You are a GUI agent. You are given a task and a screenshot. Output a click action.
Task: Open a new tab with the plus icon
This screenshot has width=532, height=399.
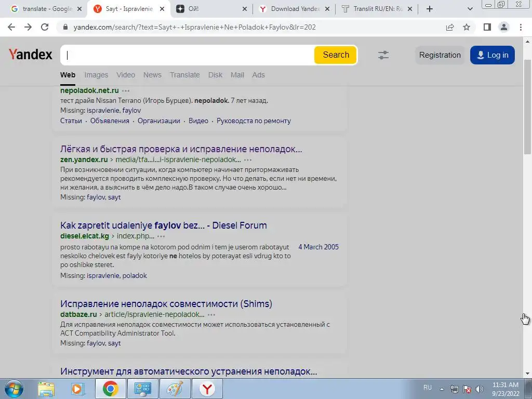coord(430,9)
